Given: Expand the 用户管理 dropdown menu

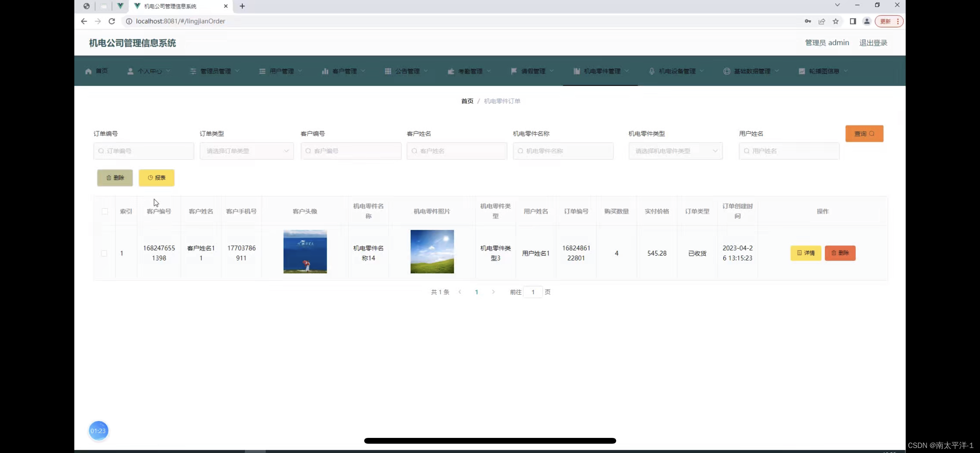Looking at the screenshot, I should pyautogui.click(x=300, y=71).
